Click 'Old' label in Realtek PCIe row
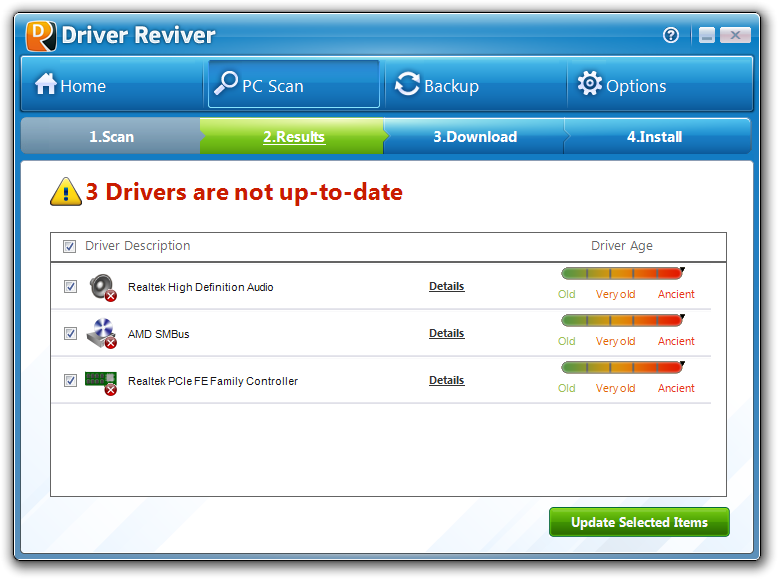 [567, 388]
